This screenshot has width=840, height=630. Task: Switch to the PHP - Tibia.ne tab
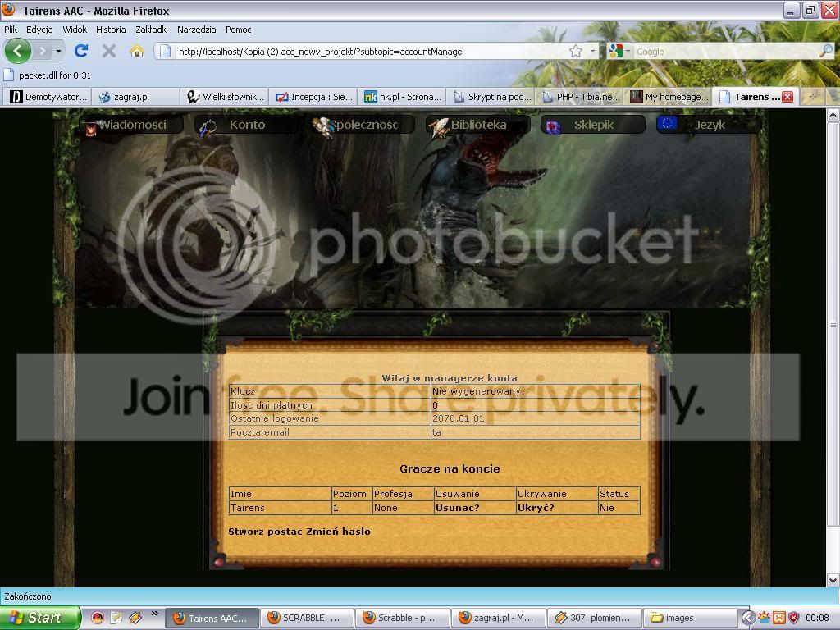578,97
